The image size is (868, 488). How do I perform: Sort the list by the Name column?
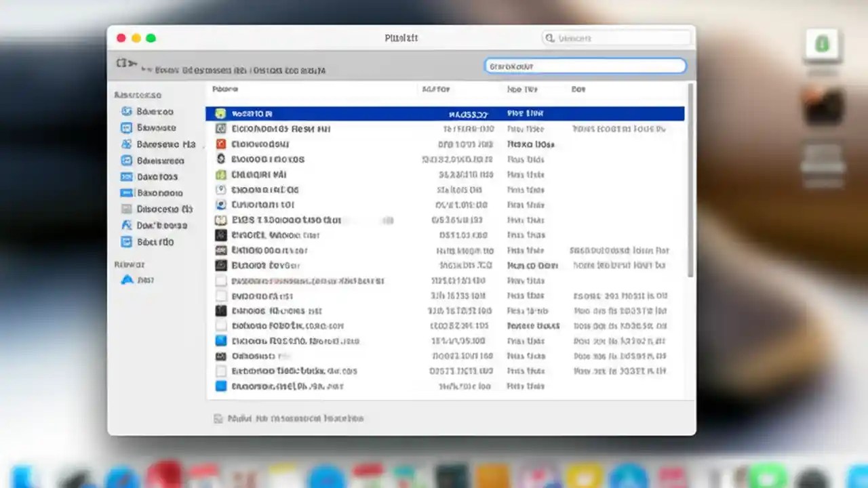click(225, 89)
